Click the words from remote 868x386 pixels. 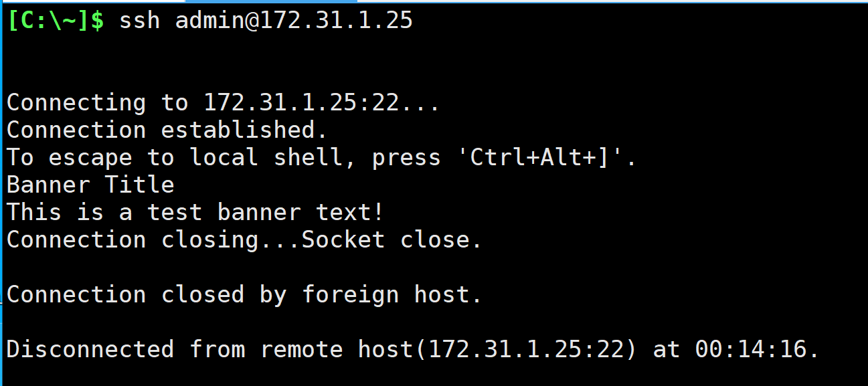point(266,349)
